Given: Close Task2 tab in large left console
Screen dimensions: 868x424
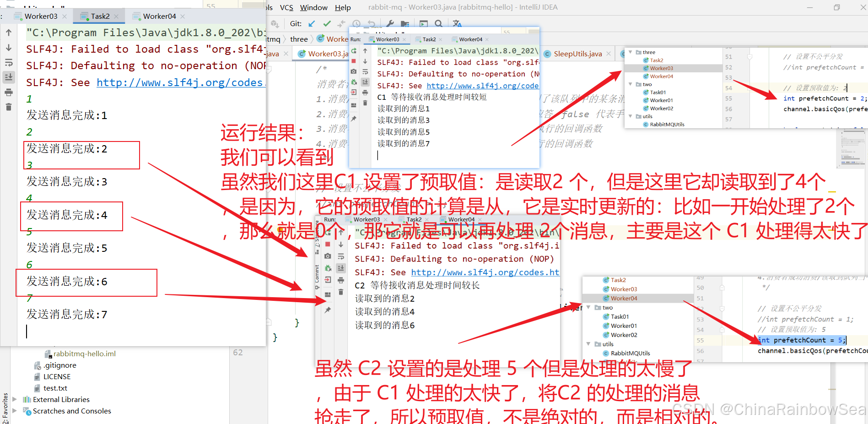Looking at the screenshot, I should [x=116, y=16].
